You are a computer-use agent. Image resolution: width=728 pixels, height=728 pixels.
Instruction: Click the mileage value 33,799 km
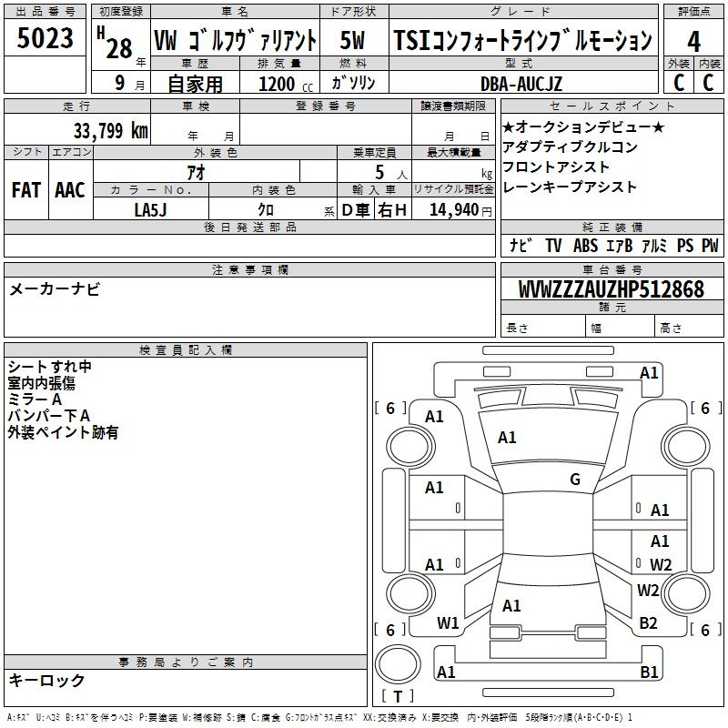pos(110,131)
